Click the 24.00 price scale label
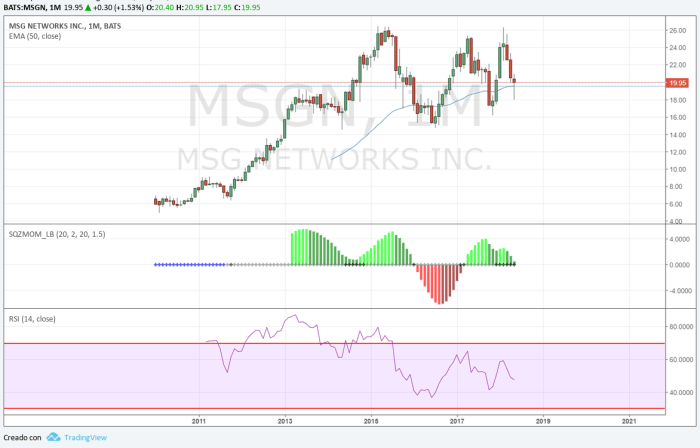Screen dimensions: 700x448 click(x=678, y=48)
